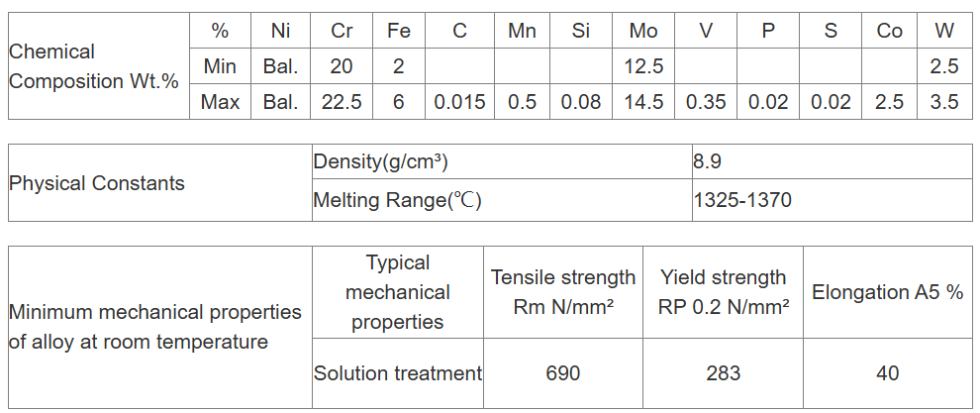Select the 'Tensile strength Rm N/mm²' header
This screenshot has height=413, width=980.
point(563,292)
